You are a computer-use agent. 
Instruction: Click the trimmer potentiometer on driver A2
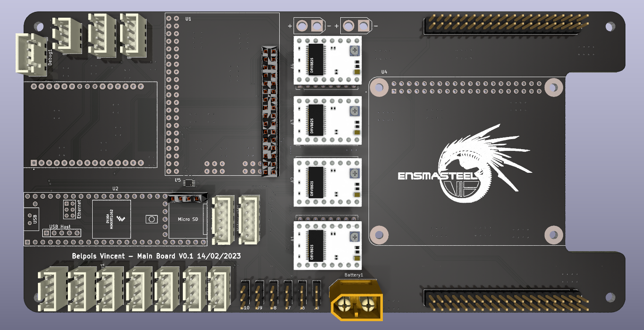(x=354, y=173)
